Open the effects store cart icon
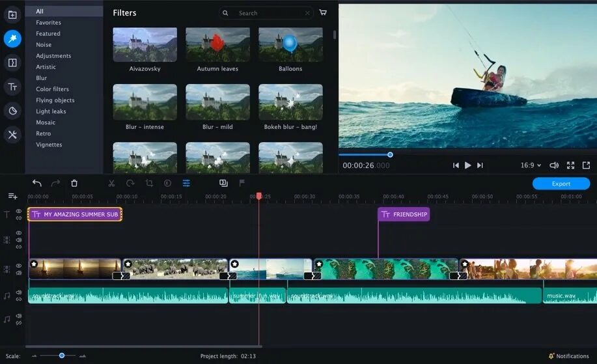The image size is (597, 364). tap(323, 12)
